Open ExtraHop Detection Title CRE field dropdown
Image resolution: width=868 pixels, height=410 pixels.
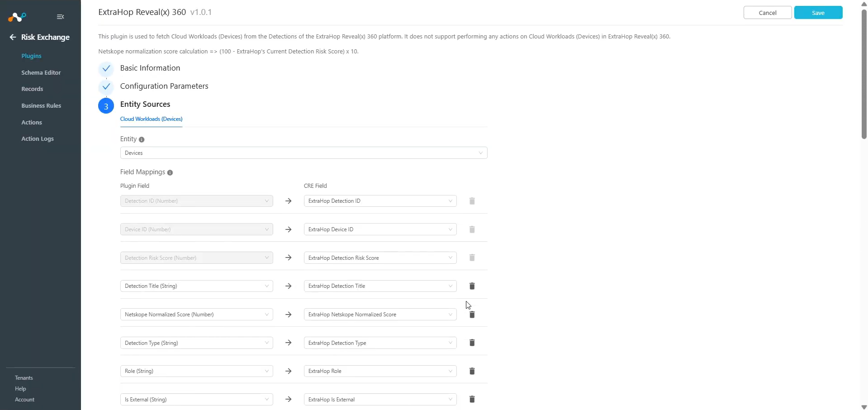380,286
